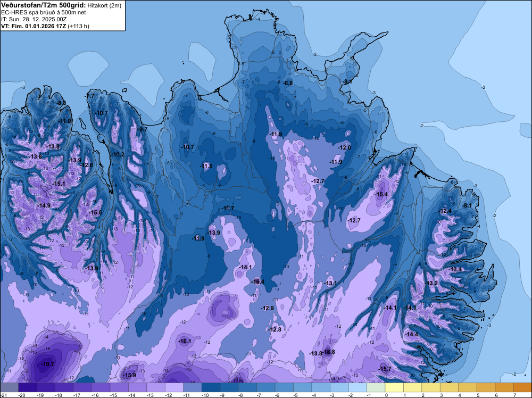Click the -11.7 temperature label

[x=227, y=208]
